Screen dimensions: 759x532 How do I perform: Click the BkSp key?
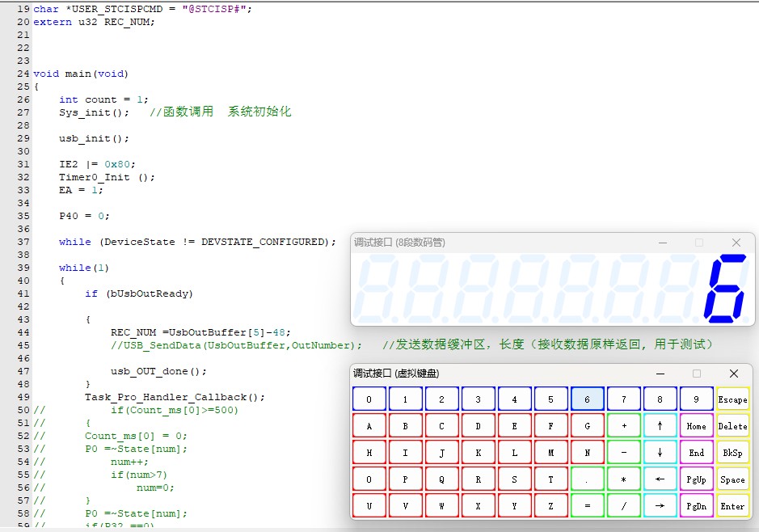[732, 453]
